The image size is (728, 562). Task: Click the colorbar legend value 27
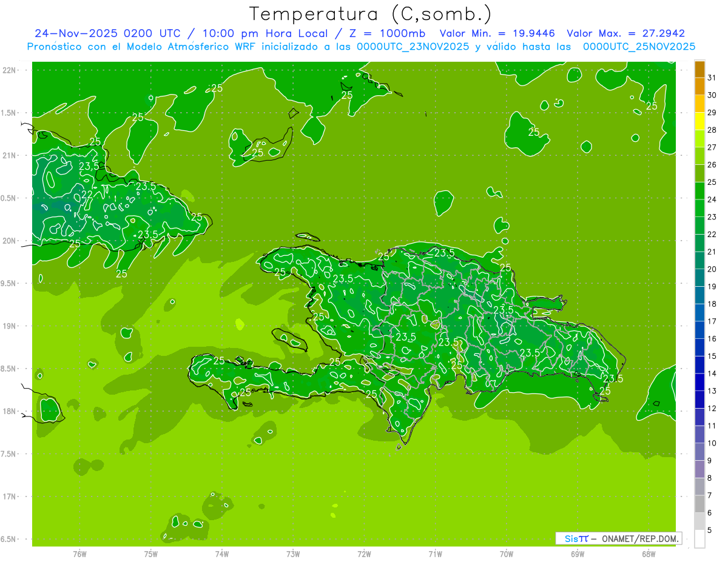point(712,147)
